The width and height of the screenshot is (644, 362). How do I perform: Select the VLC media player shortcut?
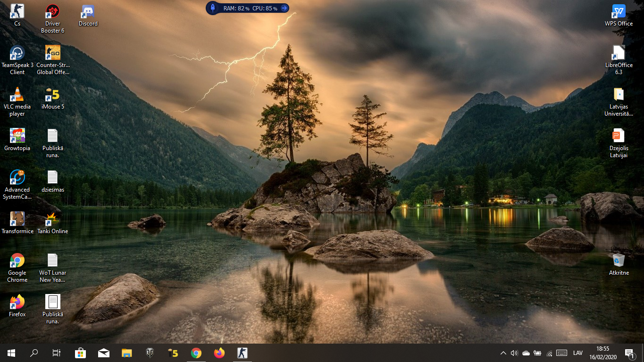[x=17, y=101]
